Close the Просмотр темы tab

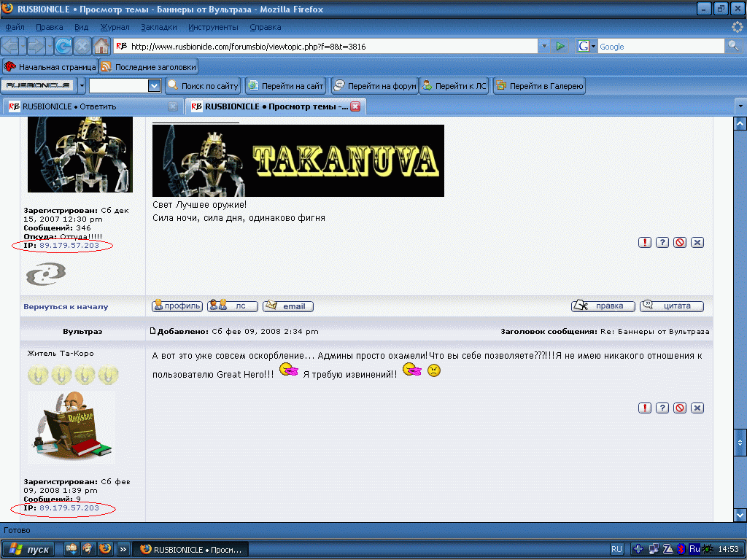click(355, 106)
